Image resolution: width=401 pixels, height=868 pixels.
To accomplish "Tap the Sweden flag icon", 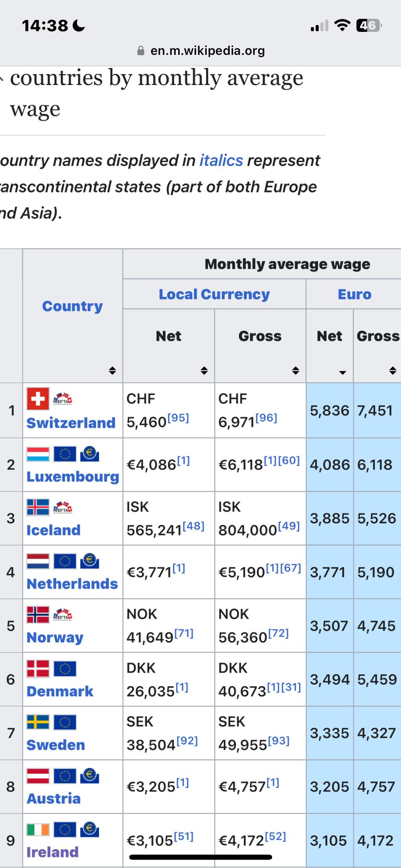I will pyautogui.click(x=38, y=722).
